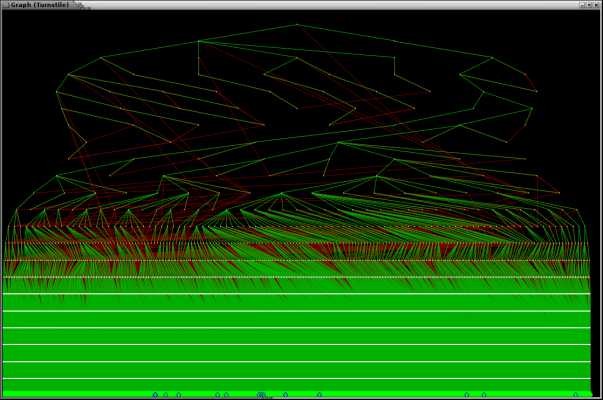The image size is (603, 400).
Task: Click the uppermost solid white level line
Action: tap(297, 294)
